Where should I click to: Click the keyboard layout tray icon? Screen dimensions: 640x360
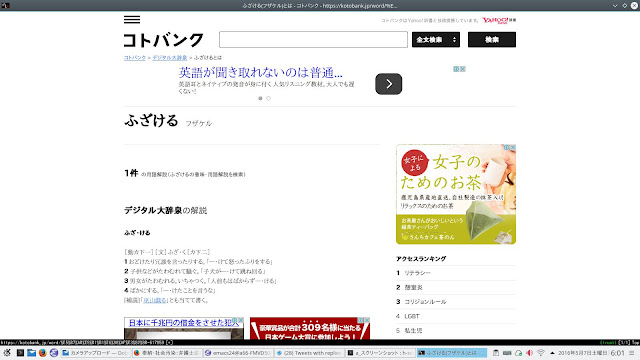point(507,353)
